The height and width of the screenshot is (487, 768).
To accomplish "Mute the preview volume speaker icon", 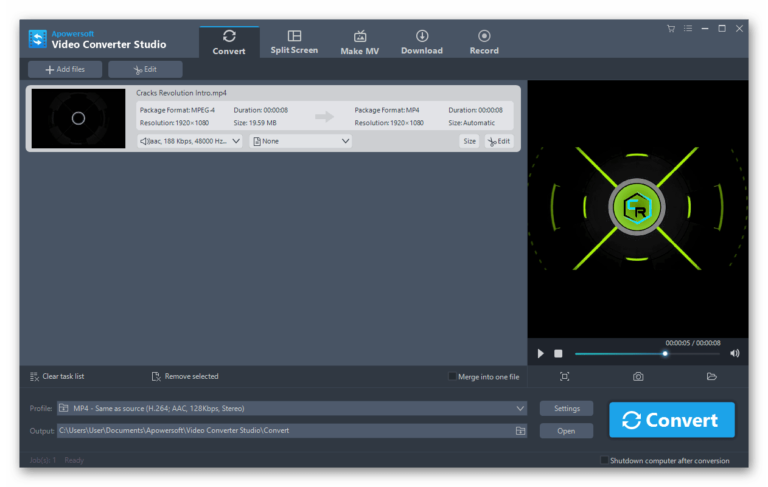I will coord(735,353).
